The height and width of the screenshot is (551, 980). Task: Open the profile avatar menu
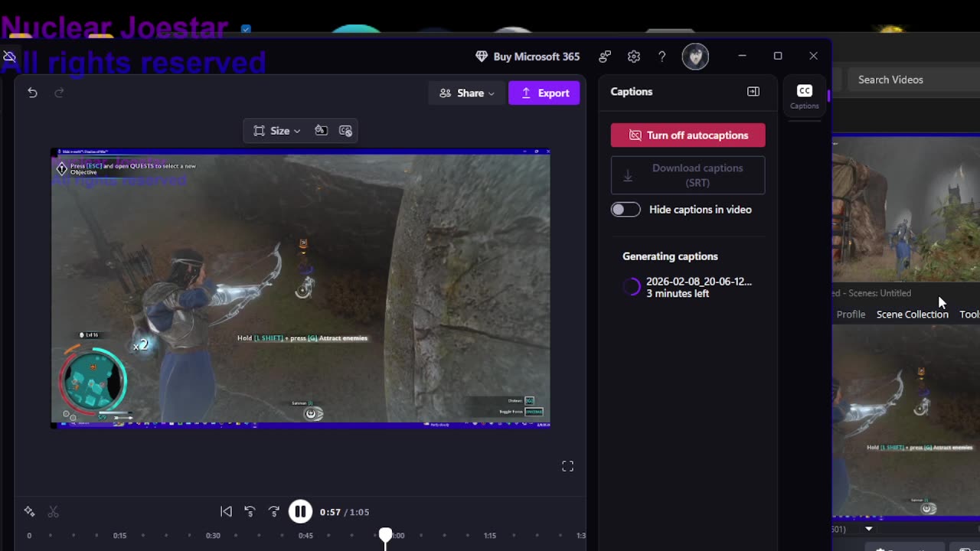coord(695,57)
